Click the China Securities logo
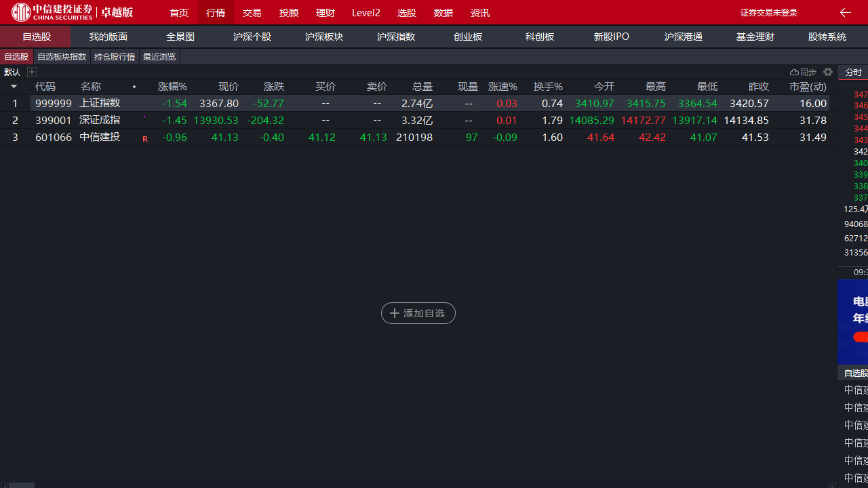The width and height of the screenshot is (868, 488). [x=72, y=12]
